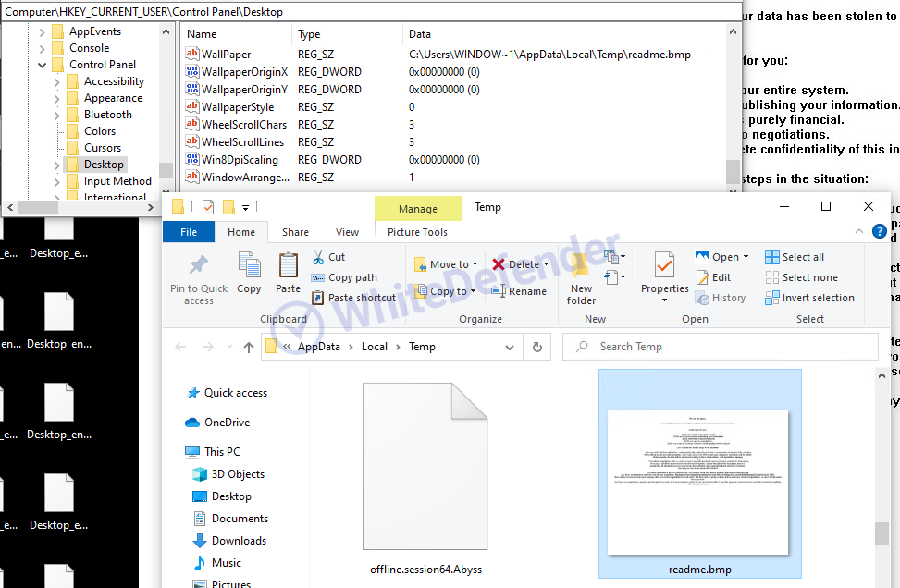The height and width of the screenshot is (588, 900).
Task: Click the Select none icon
Action: pos(772,277)
